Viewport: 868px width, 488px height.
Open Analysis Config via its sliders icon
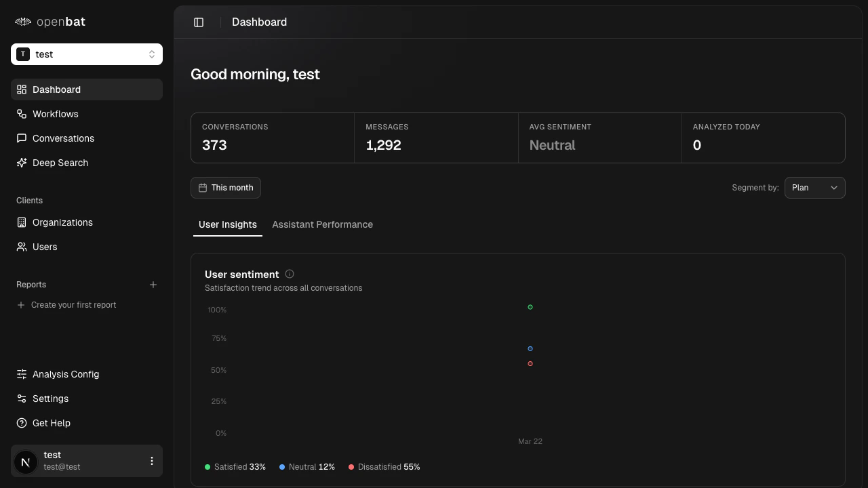coord(21,374)
